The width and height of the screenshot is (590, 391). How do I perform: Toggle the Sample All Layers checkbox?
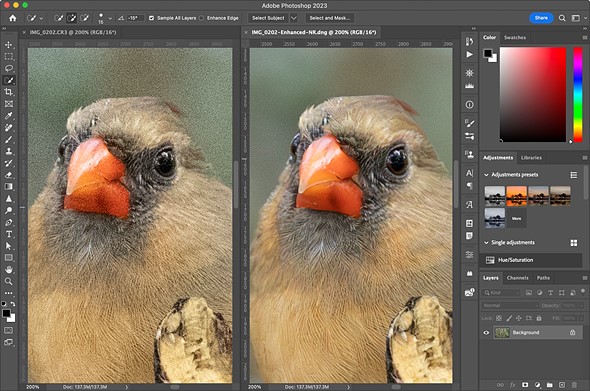tap(151, 18)
